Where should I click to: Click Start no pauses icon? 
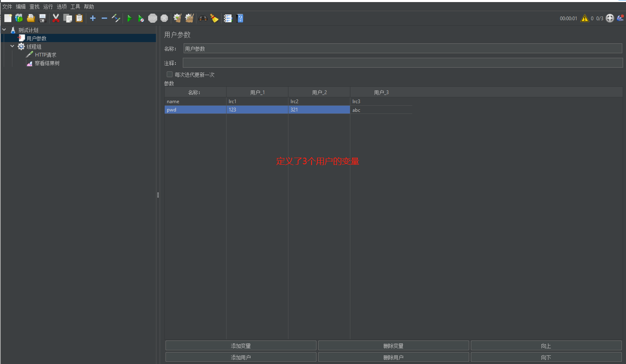pyautogui.click(x=141, y=18)
